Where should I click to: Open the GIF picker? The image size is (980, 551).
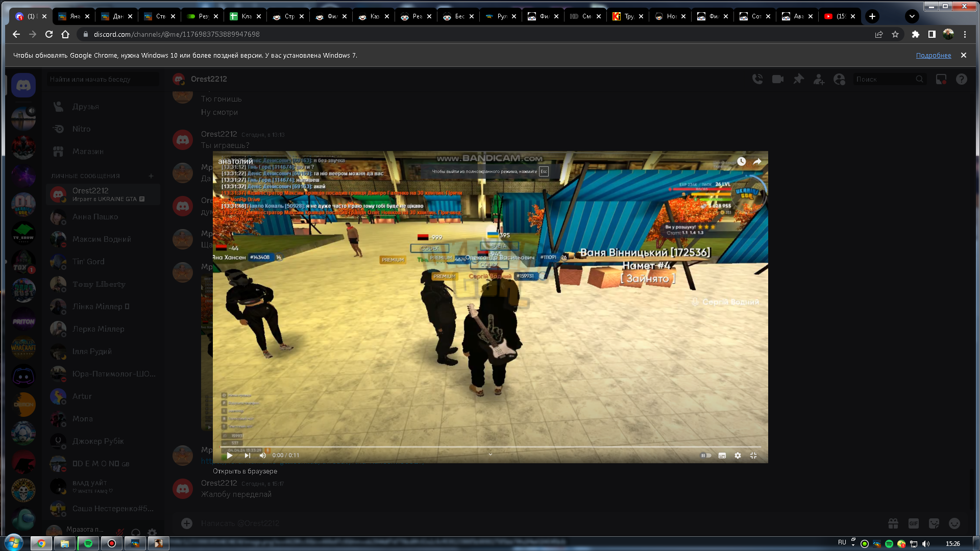[914, 523]
